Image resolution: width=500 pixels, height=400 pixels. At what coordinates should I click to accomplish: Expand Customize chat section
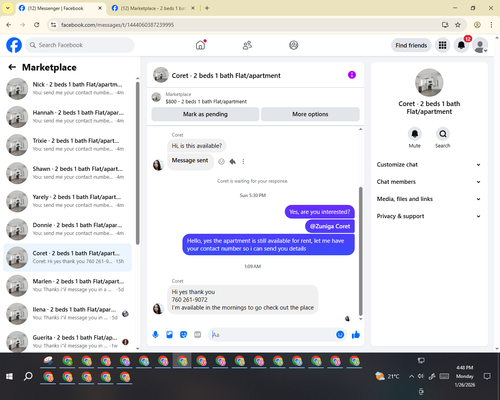[x=429, y=165]
